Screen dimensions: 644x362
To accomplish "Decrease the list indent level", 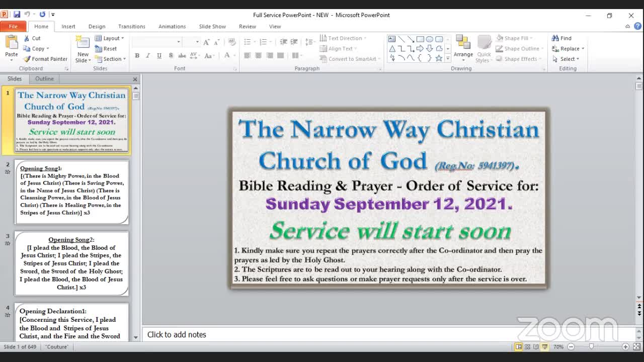I will (x=283, y=42).
